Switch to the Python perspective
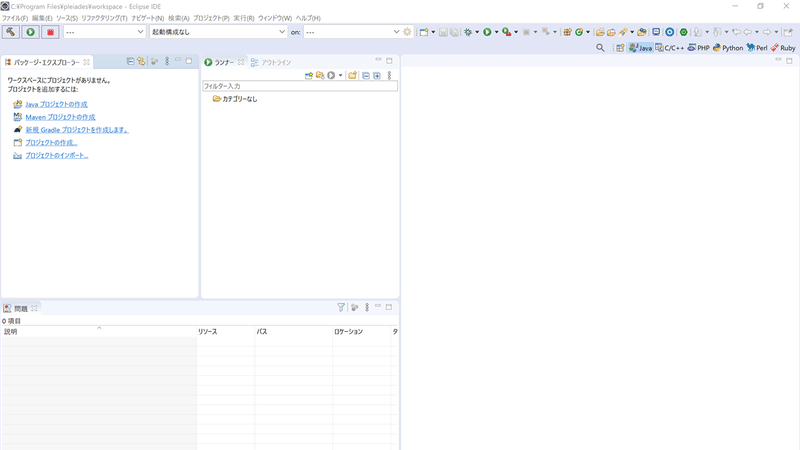 [728, 47]
